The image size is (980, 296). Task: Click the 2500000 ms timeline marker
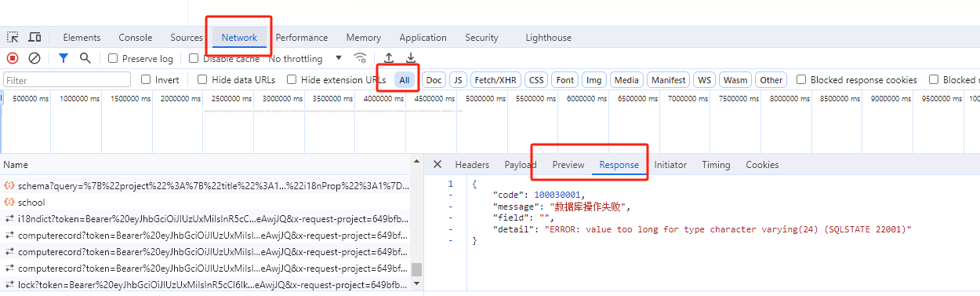pyautogui.click(x=234, y=98)
